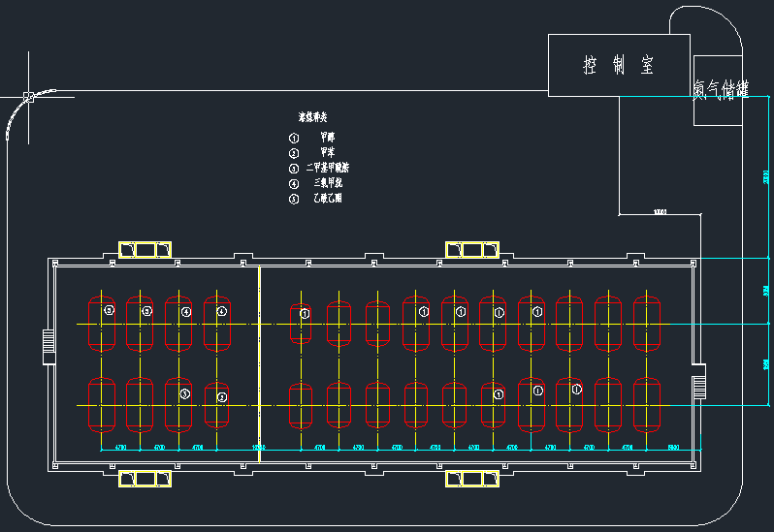Click the circled number 5 legend symbol
Image resolution: width=774 pixels, height=532 pixels.
tap(294, 199)
